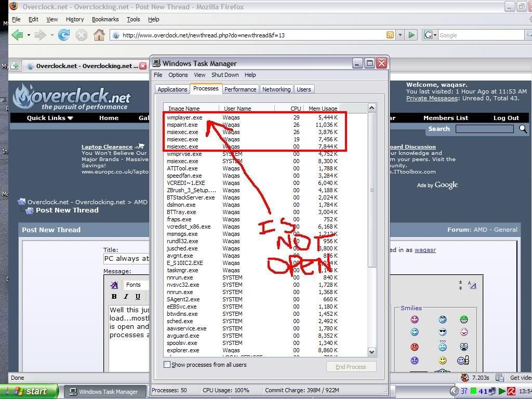Select explorer.exe process row
532x399 pixels.
pos(252,350)
